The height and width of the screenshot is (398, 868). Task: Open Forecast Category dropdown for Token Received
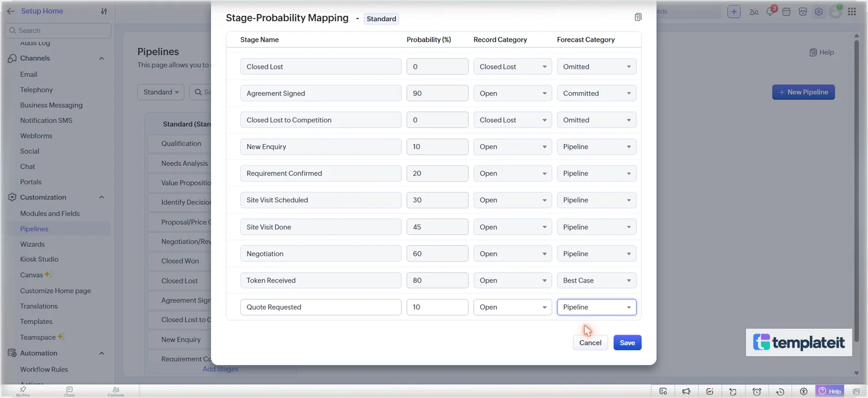[x=597, y=280]
